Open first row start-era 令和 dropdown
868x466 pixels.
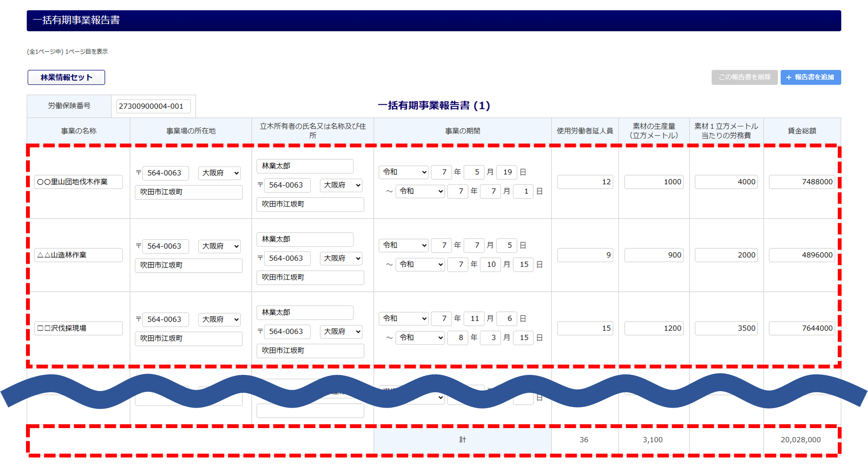click(x=404, y=172)
